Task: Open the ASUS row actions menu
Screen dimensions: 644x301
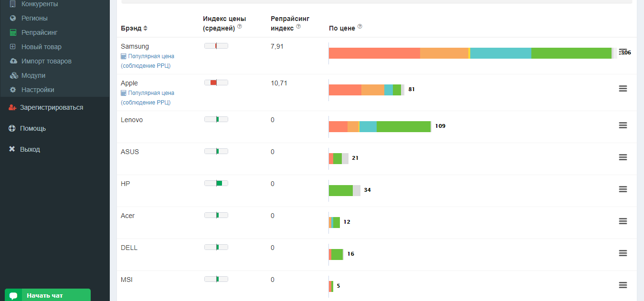Action: click(623, 157)
